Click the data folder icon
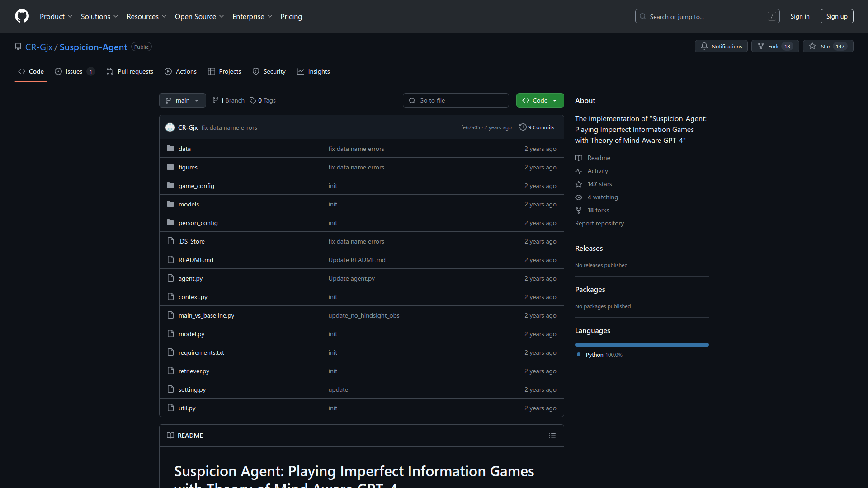Image resolution: width=868 pixels, height=488 pixels. (170, 148)
